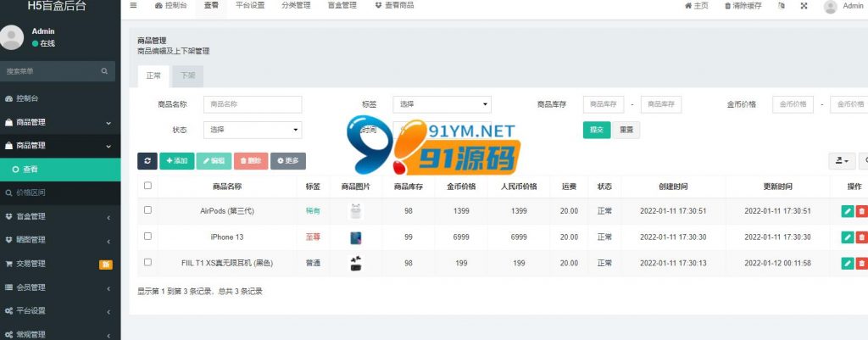Click the green 添加 add button
The width and height of the screenshot is (868, 340).
[176, 160]
